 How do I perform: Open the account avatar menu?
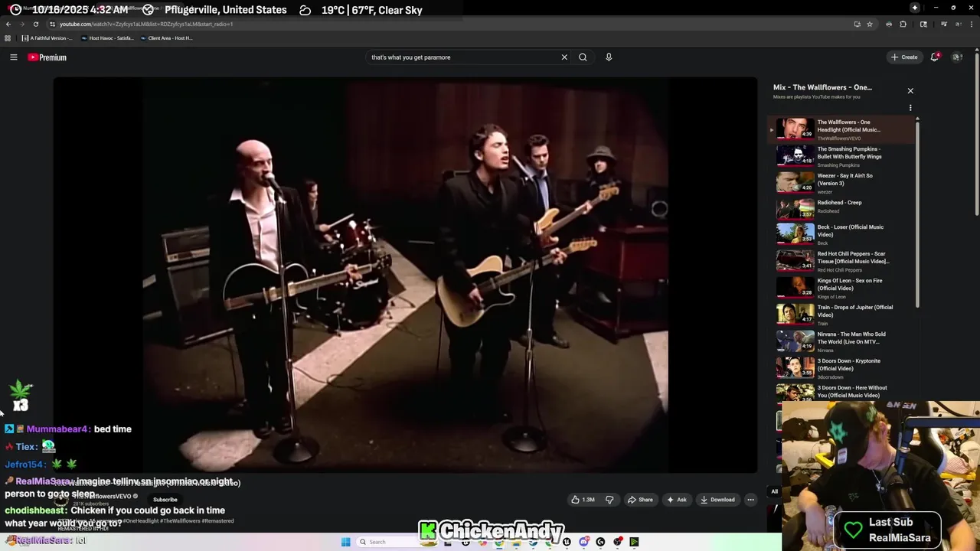pos(957,57)
